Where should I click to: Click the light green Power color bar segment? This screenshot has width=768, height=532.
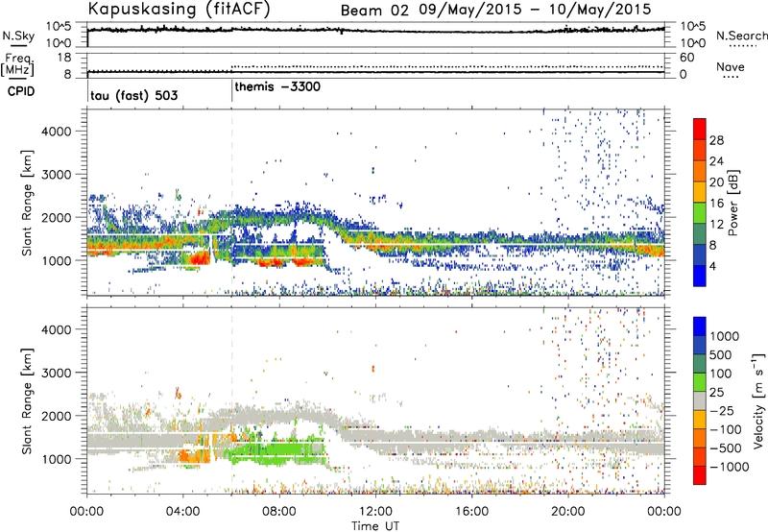pos(700,213)
